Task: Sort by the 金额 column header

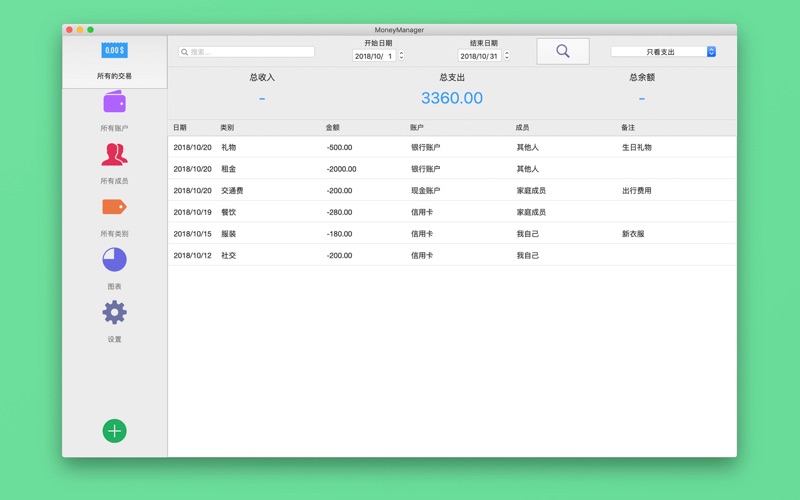Action: (333, 128)
